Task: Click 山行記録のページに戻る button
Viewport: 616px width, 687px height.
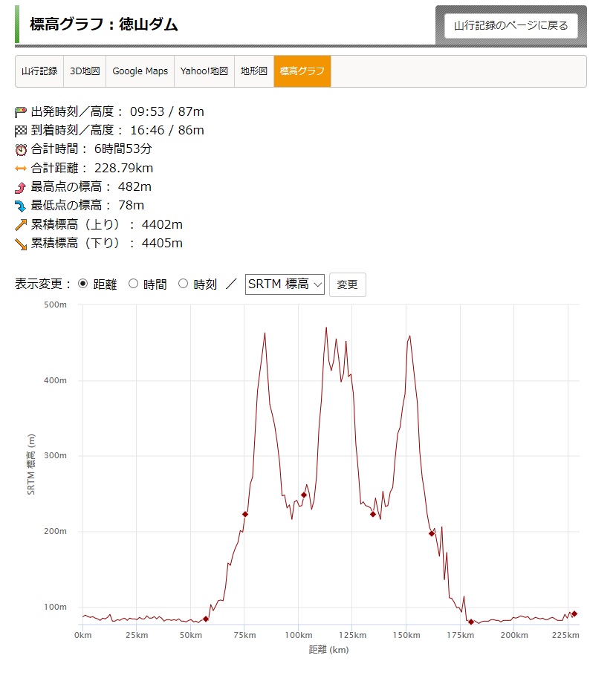Action: (x=510, y=25)
